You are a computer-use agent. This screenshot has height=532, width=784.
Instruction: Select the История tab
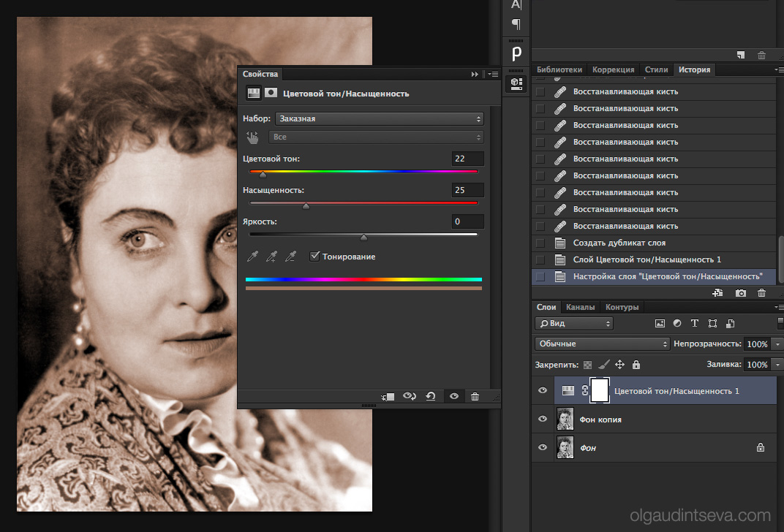[695, 70]
